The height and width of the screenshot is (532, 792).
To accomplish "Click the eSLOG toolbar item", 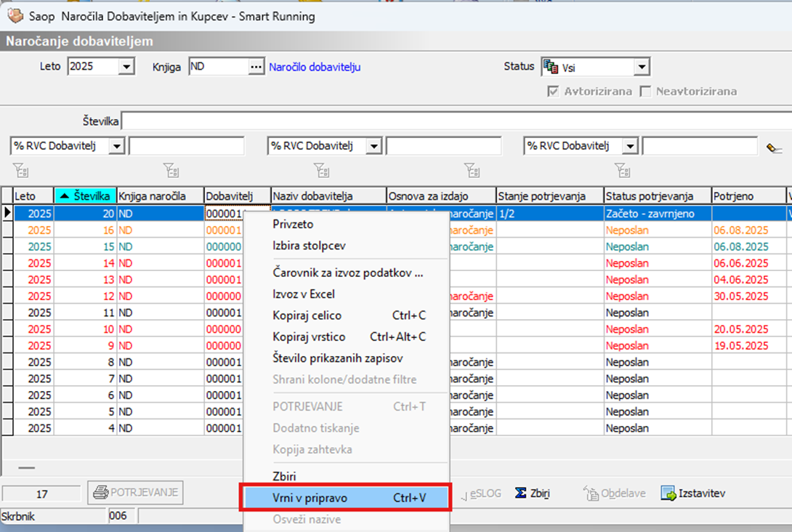I will pos(481,493).
